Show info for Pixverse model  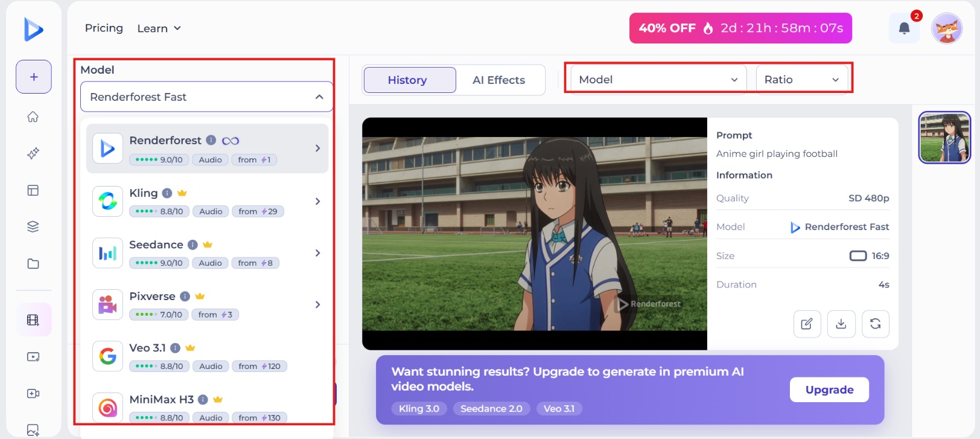pos(185,296)
